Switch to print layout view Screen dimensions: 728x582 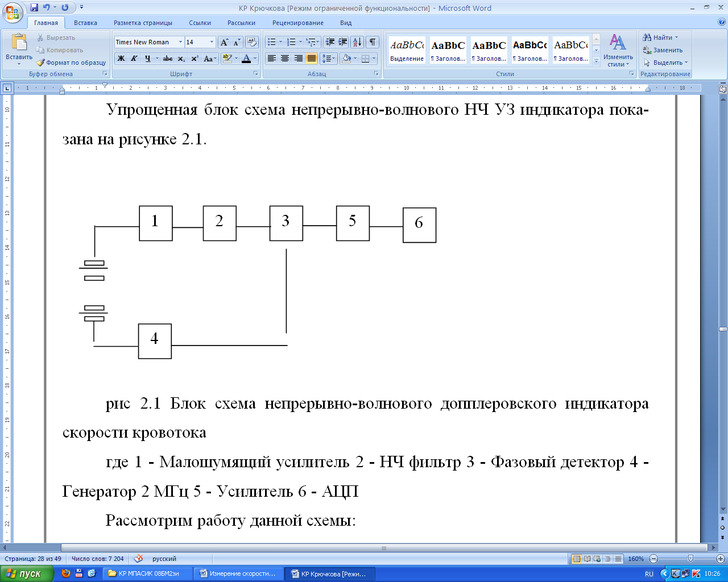pyautogui.click(x=577, y=559)
